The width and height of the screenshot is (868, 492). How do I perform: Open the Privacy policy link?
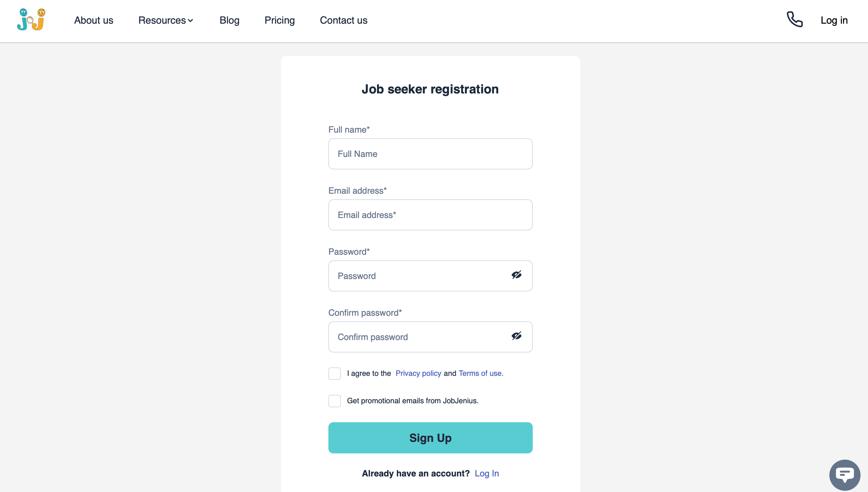tap(418, 373)
